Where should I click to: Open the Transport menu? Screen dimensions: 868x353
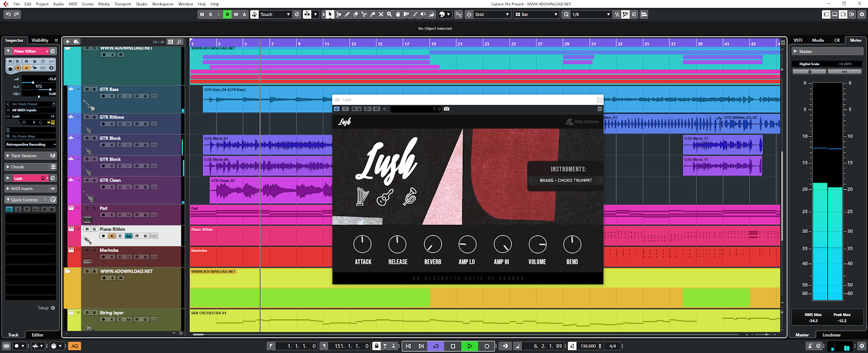pos(122,4)
